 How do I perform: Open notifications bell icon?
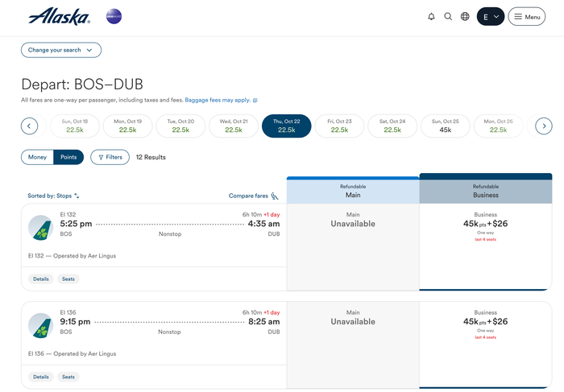point(431,17)
